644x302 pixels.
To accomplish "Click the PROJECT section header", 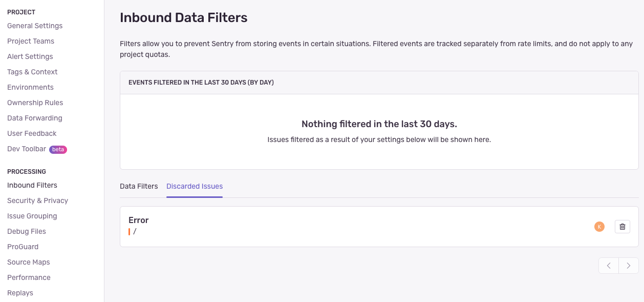I will (x=22, y=12).
